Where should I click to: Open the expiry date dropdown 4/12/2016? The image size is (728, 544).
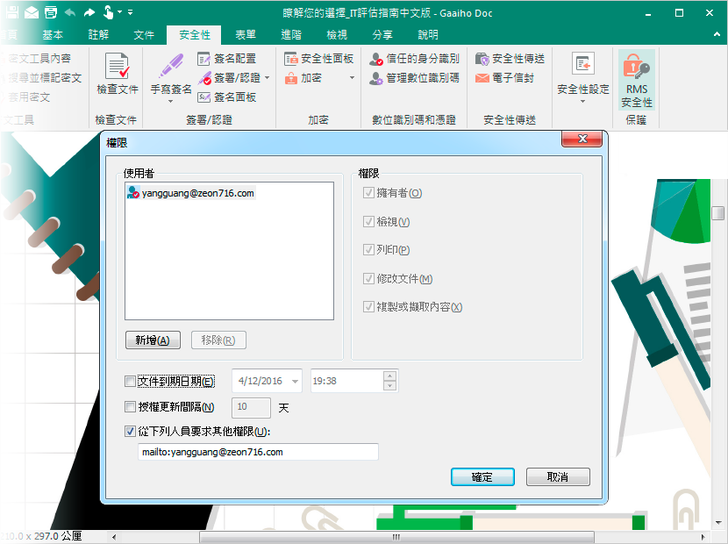[x=295, y=381]
